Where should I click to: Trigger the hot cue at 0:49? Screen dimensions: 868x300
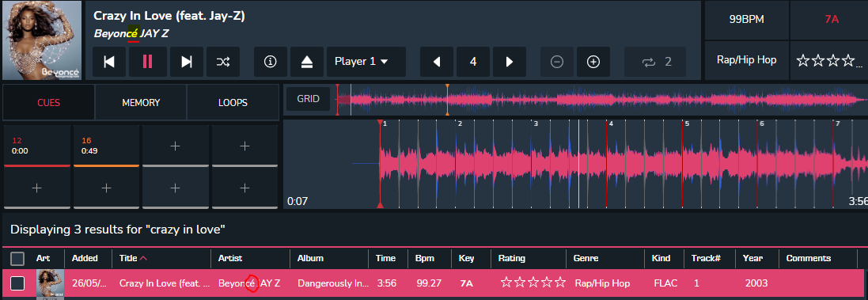coord(106,146)
